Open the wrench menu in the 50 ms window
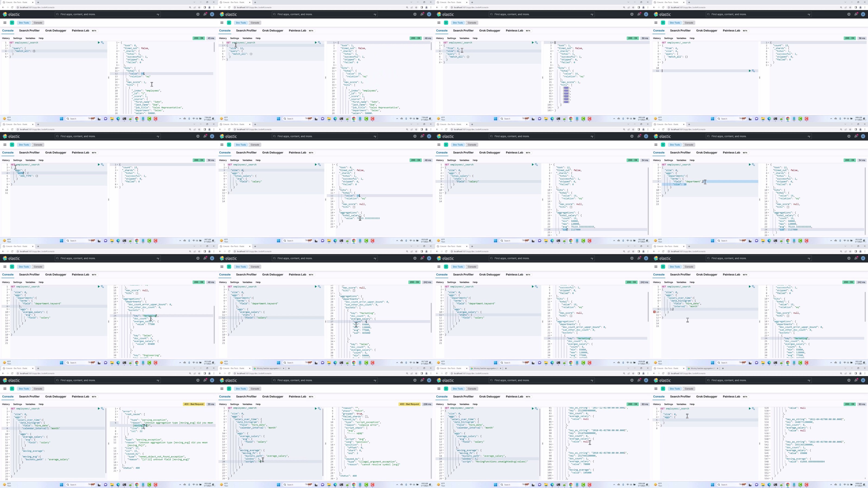Viewport: 868px width, 488px height. [x=537, y=43]
